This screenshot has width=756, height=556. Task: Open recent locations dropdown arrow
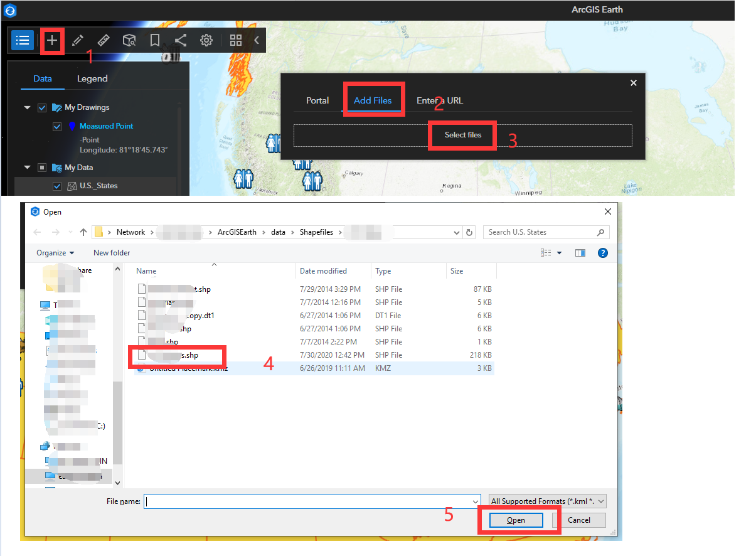(70, 233)
